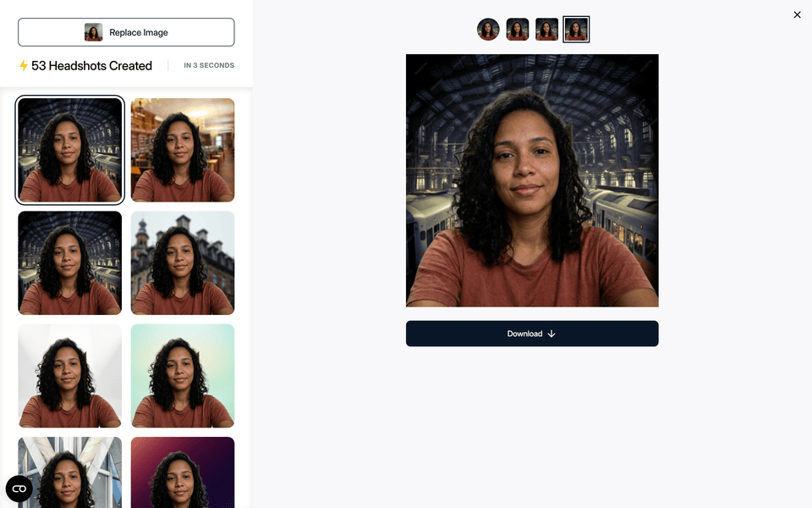The image size is (812, 508).
Task: Click the Replace Image button
Action: [126, 32]
